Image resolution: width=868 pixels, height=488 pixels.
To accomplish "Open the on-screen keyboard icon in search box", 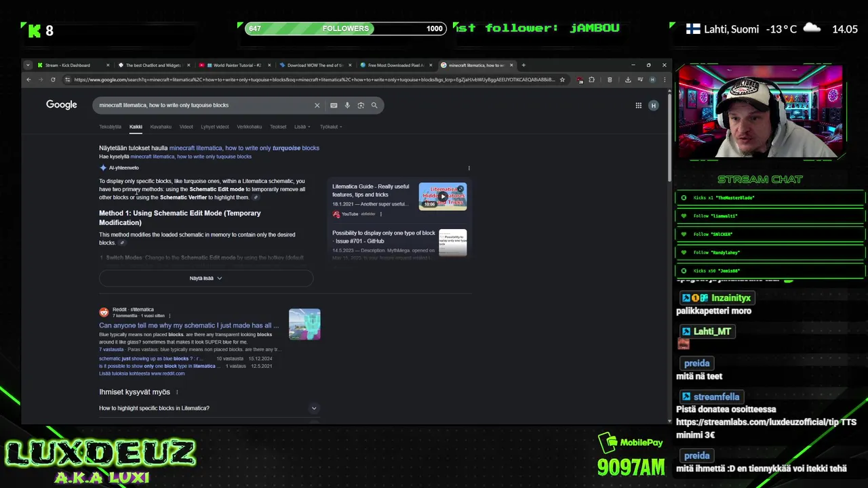I will tap(334, 105).
